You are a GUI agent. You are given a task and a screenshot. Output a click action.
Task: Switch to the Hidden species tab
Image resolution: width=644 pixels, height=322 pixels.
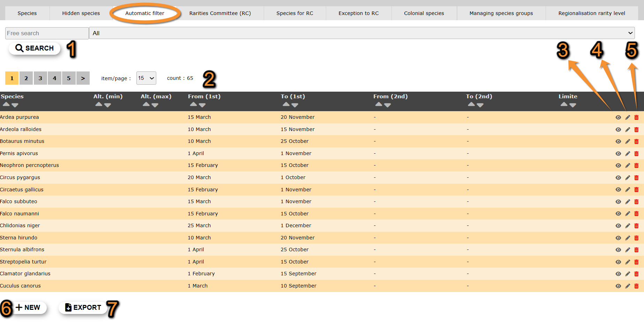pyautogui.click(x=81, y=13)
